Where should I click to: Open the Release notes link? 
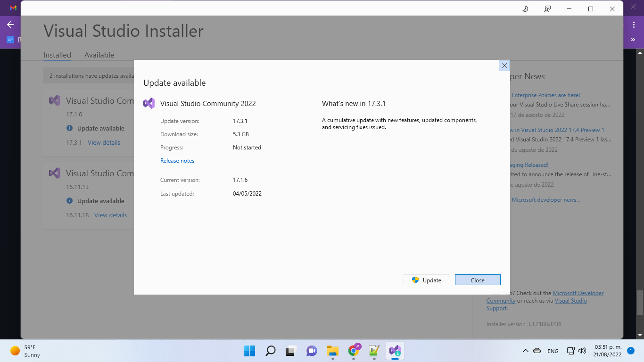point(177,161)
